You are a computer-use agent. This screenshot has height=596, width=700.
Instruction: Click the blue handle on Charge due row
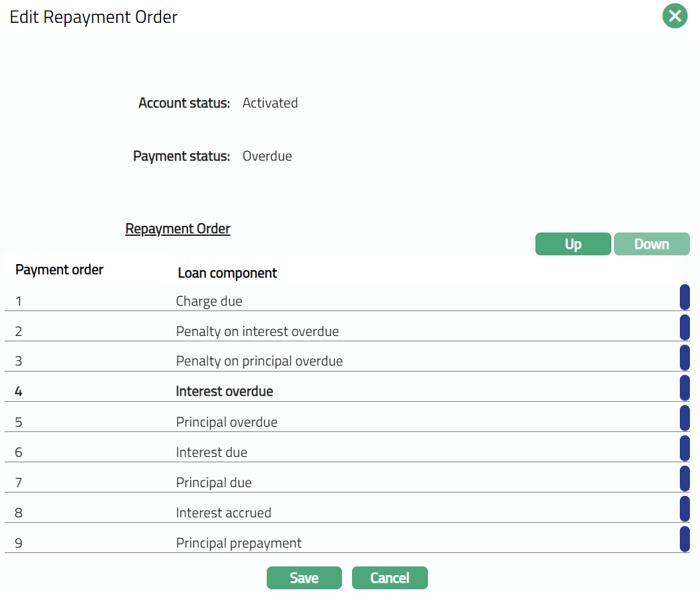click(x=685, y=297)
